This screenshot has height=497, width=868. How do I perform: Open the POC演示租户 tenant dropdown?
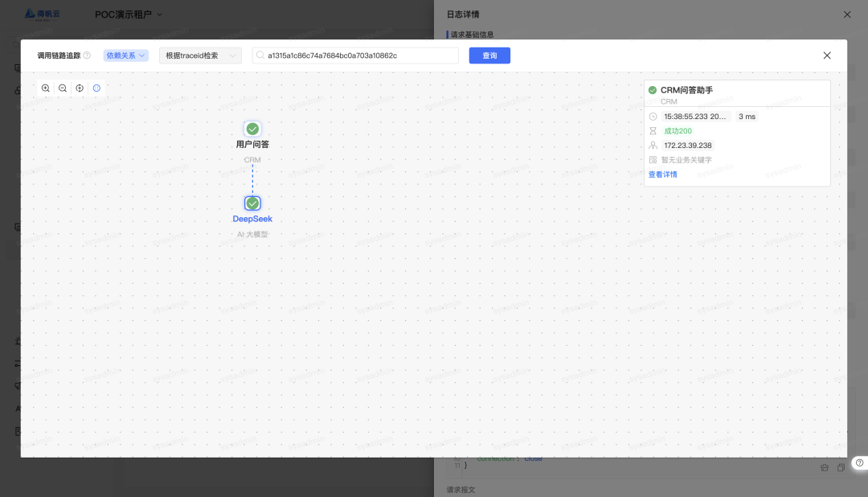pyautogui.click(x=129, y=14)
